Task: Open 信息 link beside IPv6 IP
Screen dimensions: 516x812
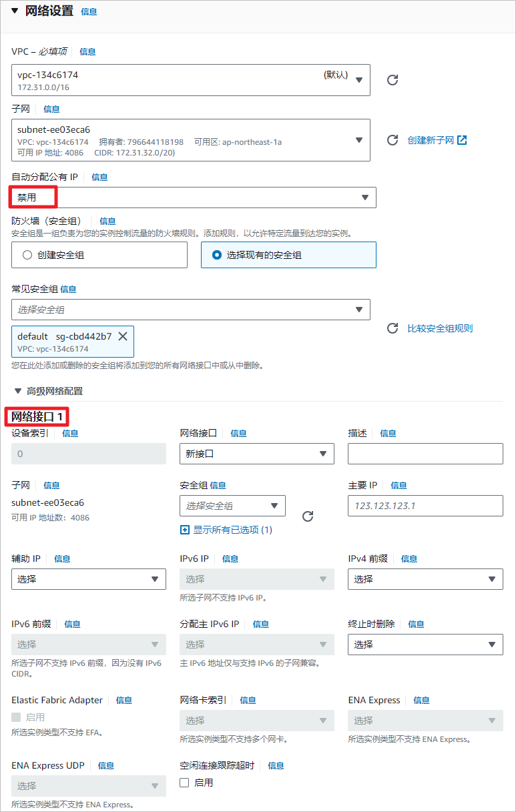Action: pyautogui.click(x=230, y=558)
